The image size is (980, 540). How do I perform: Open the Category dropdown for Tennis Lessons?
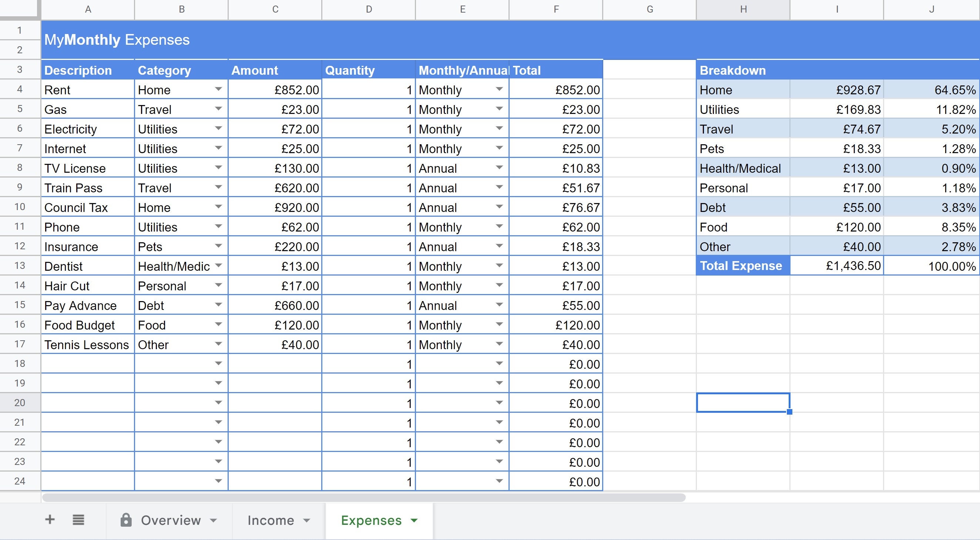(218, 344)
